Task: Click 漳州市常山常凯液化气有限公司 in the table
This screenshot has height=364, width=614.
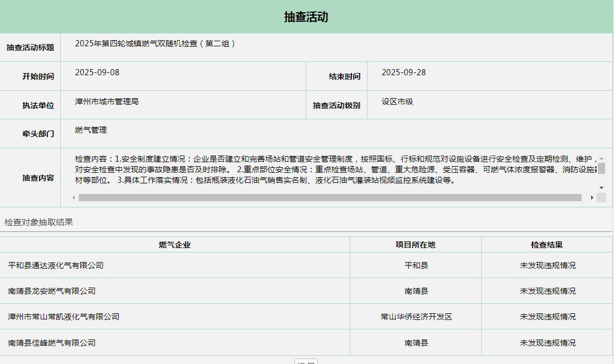Action: click(64, 317)
